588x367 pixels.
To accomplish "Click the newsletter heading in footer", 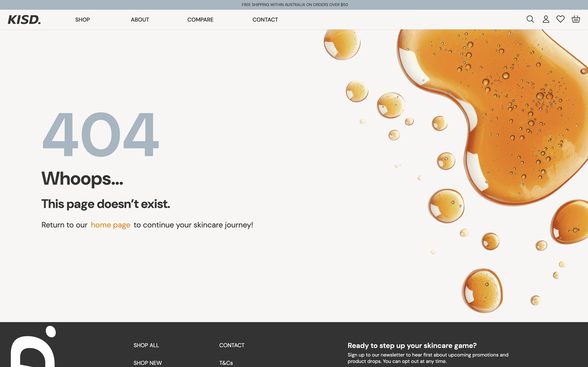I will (x=412, y=345).
